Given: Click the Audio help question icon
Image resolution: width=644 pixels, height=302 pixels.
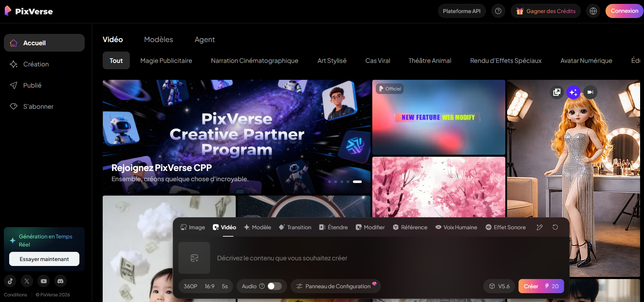Looking at the screenshot, I should pyautogui.click(x=262, y=286).
